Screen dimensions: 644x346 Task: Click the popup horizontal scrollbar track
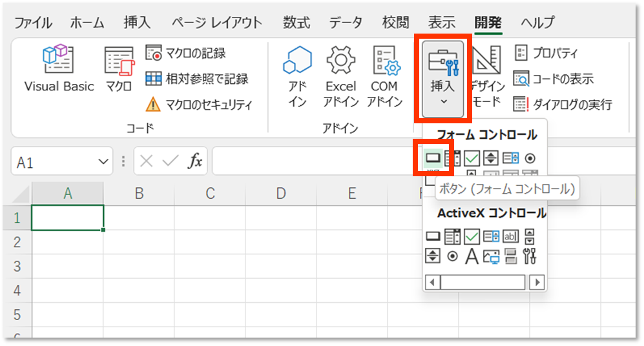tap(483, 282)
